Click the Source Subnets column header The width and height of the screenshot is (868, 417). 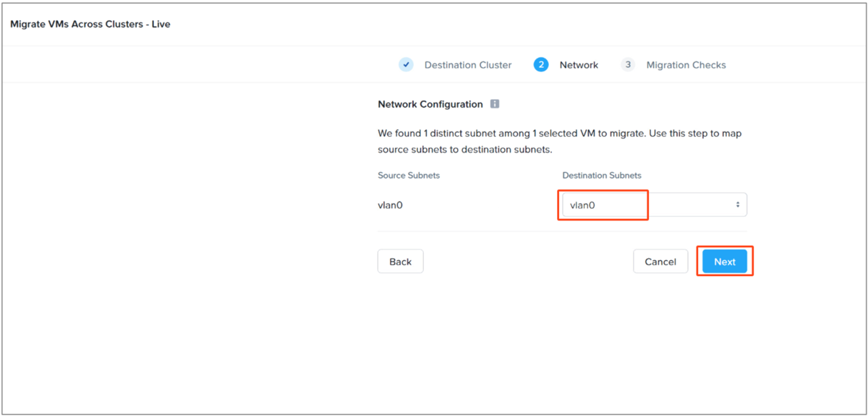pos(409,176)
